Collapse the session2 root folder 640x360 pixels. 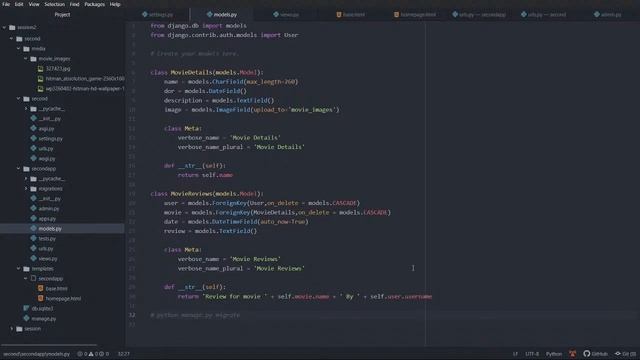(x=4, y=27)
